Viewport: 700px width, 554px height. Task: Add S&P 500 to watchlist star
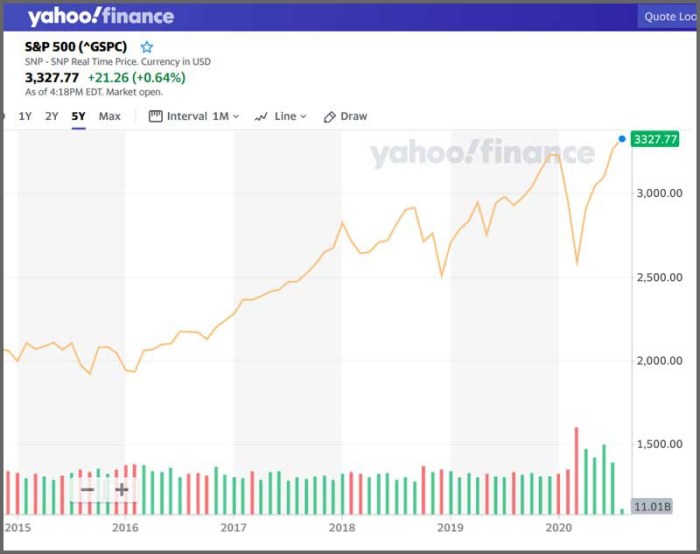[147, 47]
